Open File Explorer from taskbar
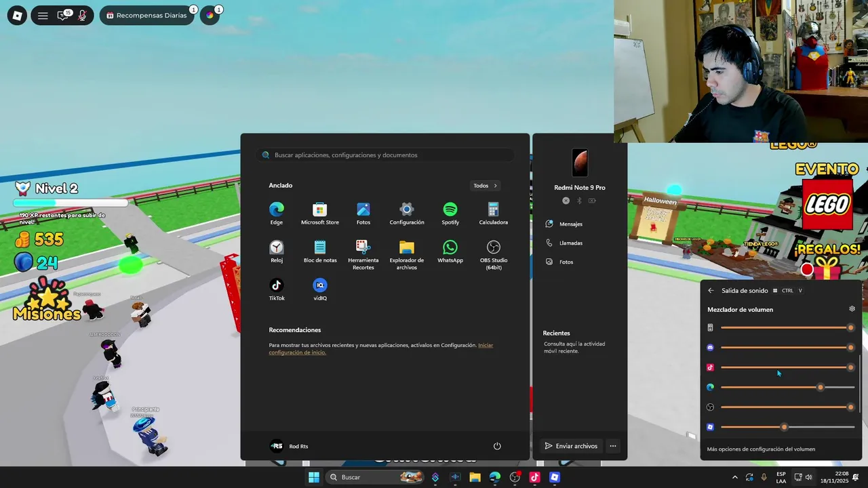 [475, 477]
